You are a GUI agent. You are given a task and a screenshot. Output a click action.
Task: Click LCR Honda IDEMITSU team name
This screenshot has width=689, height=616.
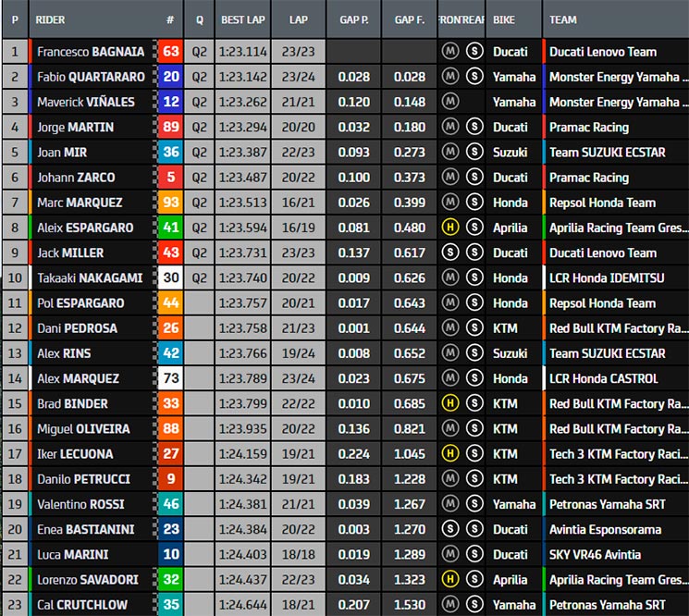click(x=607, y=278)
